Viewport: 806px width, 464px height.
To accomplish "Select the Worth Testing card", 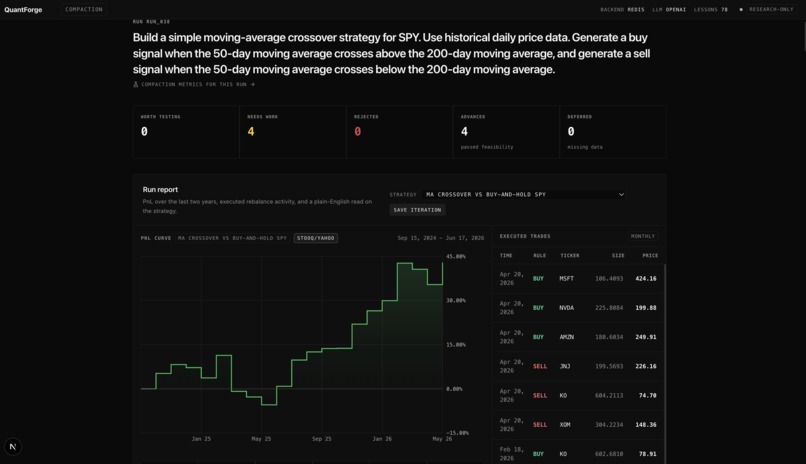I will 186,132.
